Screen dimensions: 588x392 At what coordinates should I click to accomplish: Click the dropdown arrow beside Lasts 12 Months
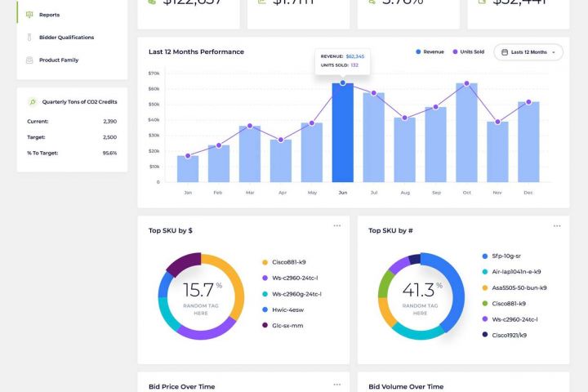point(554,52)
